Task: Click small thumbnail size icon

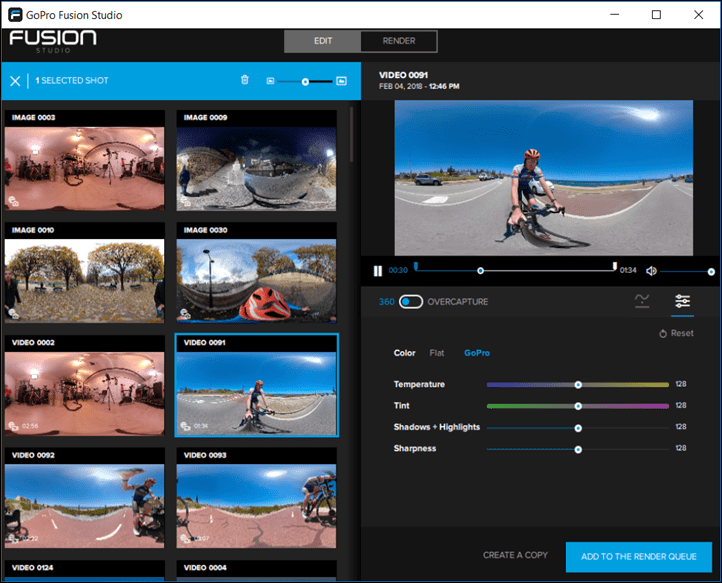Action: (270, 81)
